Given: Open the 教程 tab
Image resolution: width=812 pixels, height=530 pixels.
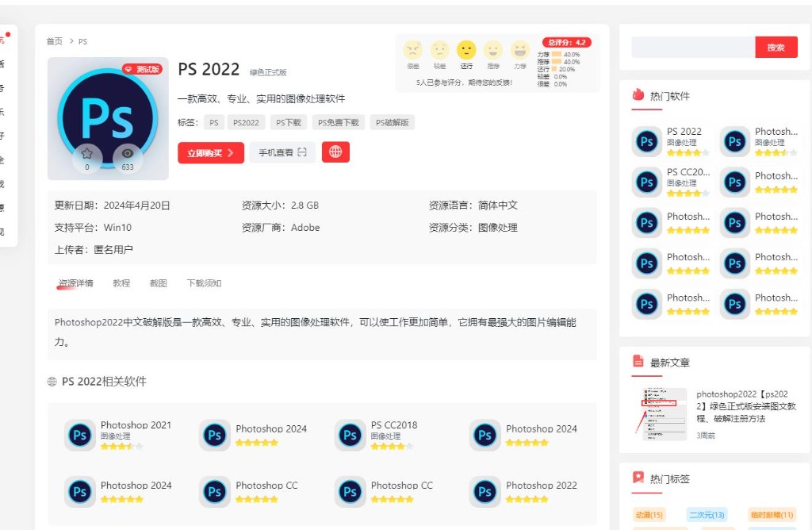Looking at the screenshot, I should [x=121, y=283].
